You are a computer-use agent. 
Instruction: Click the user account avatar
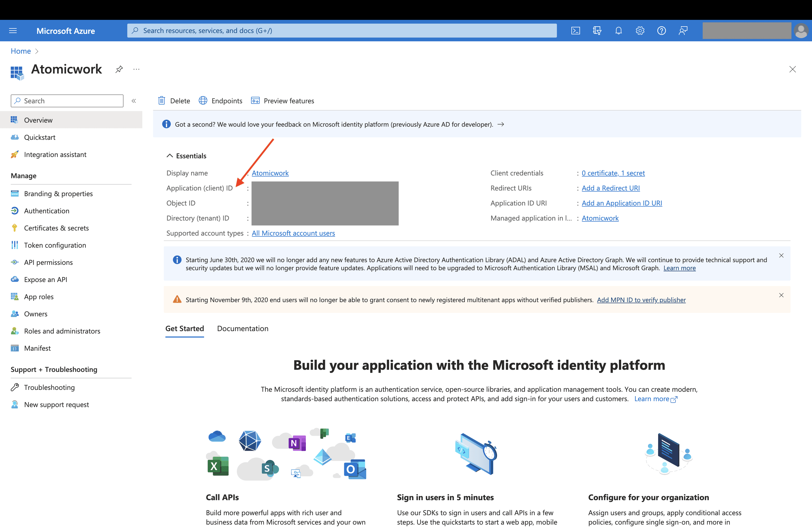point(801,31)
